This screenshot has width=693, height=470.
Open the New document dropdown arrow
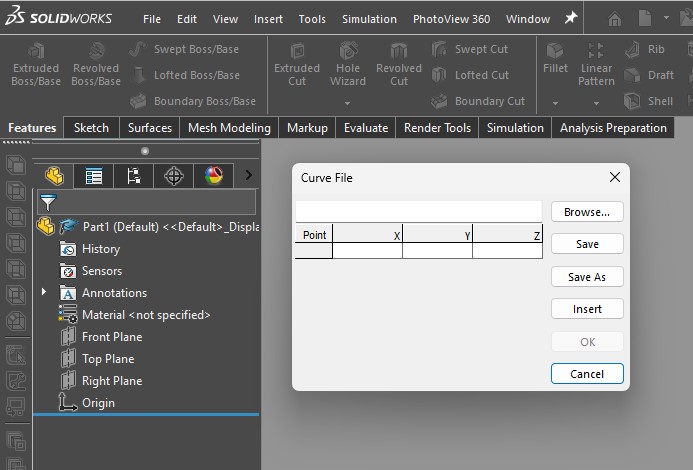666,18
